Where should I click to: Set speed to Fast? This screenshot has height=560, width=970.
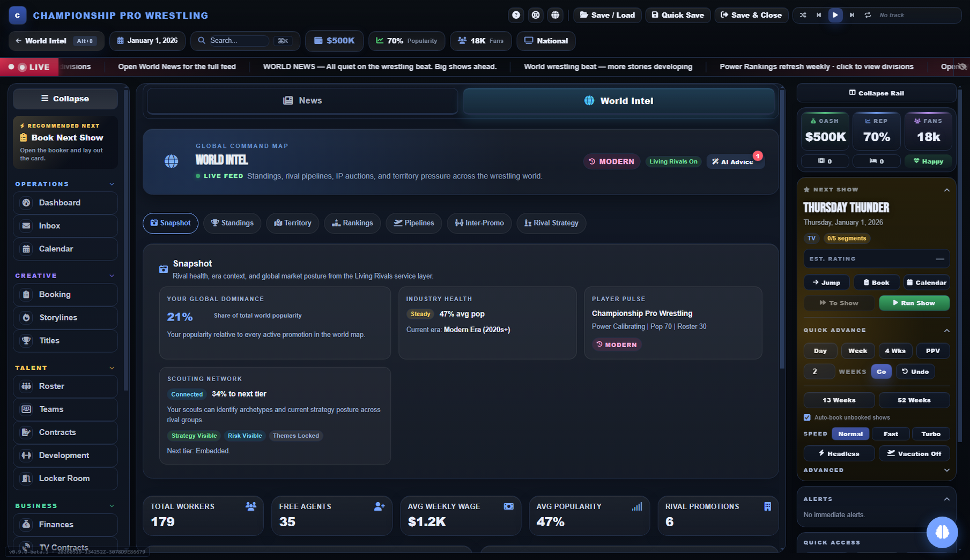click(x=891, y=434)
